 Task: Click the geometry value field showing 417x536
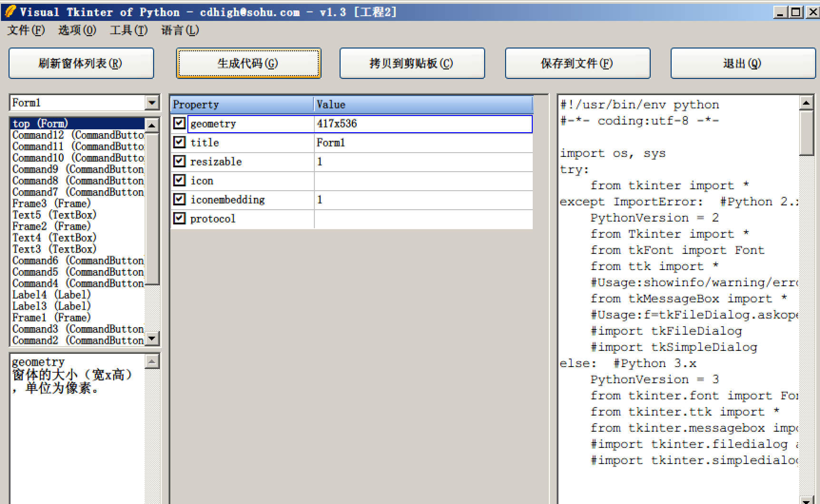pos(423,124)
